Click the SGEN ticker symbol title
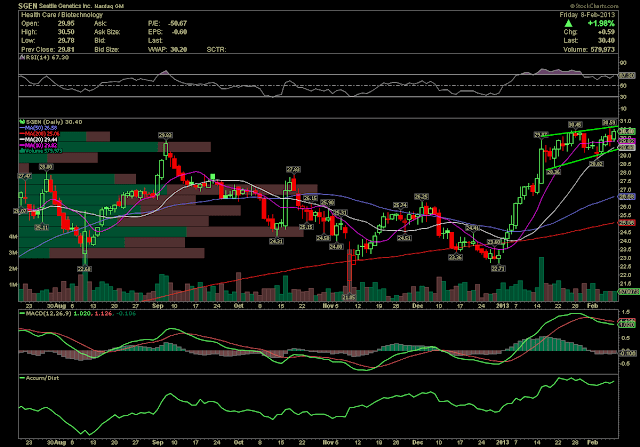The width and height of the screenshot is (640, 447). [x=28, y=6]
